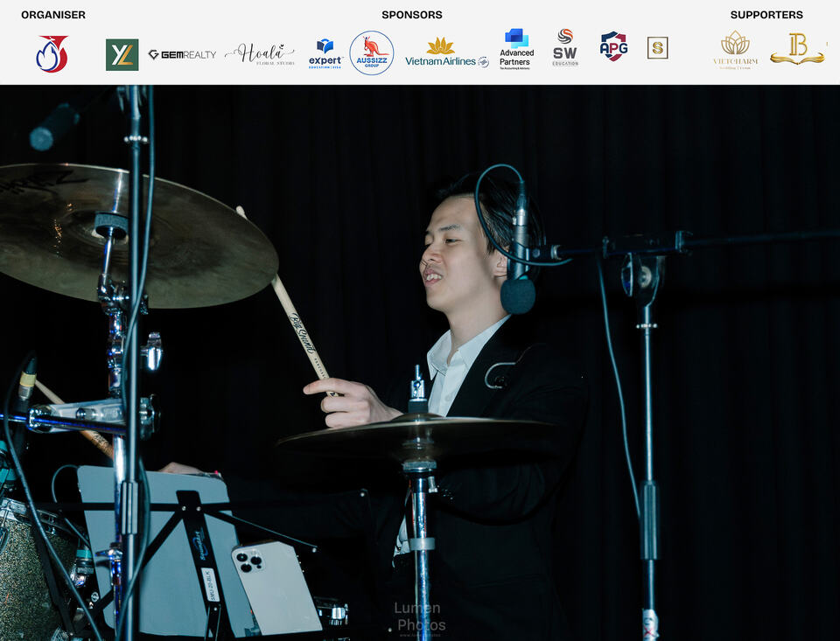Click the SUPPORTERS heading
This screenshot has height=641, width=840.
pos(766,15)
